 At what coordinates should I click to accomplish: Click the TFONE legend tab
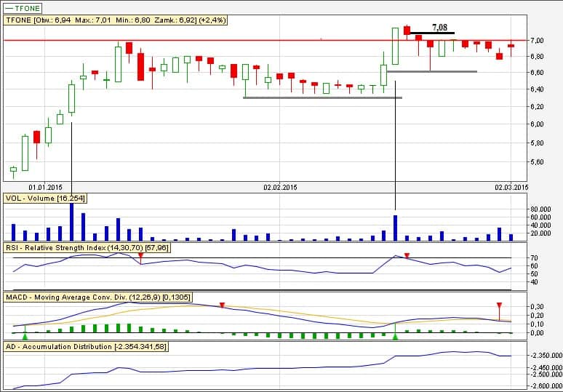click(x=23, y=8)
